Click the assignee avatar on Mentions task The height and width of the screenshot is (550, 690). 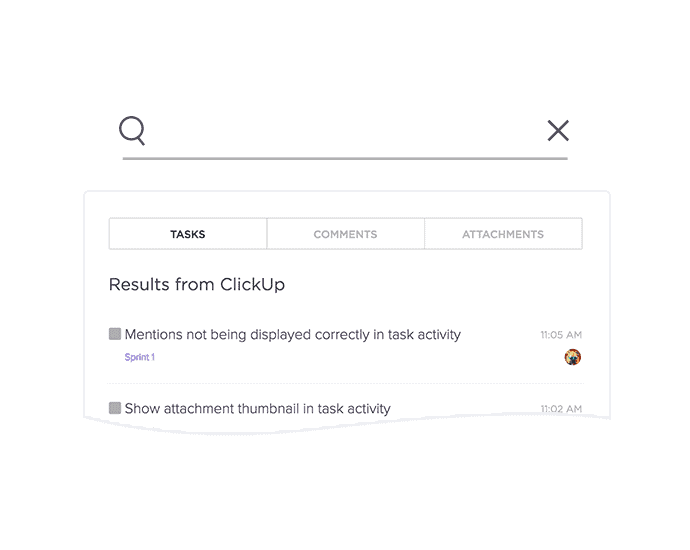(x=573, y=357)
